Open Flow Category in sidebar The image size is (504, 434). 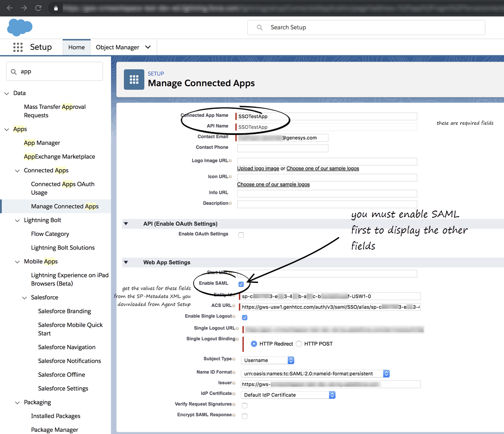[50, 234]
